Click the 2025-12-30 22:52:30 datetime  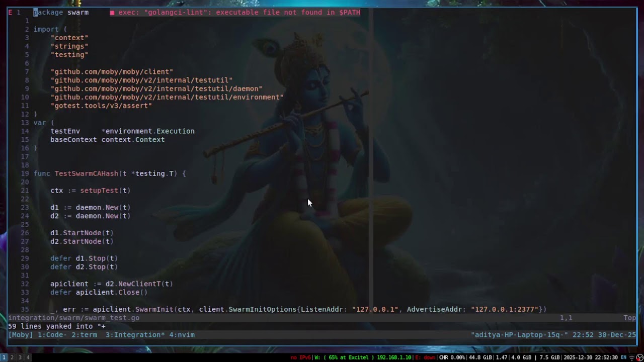point(591,357)
